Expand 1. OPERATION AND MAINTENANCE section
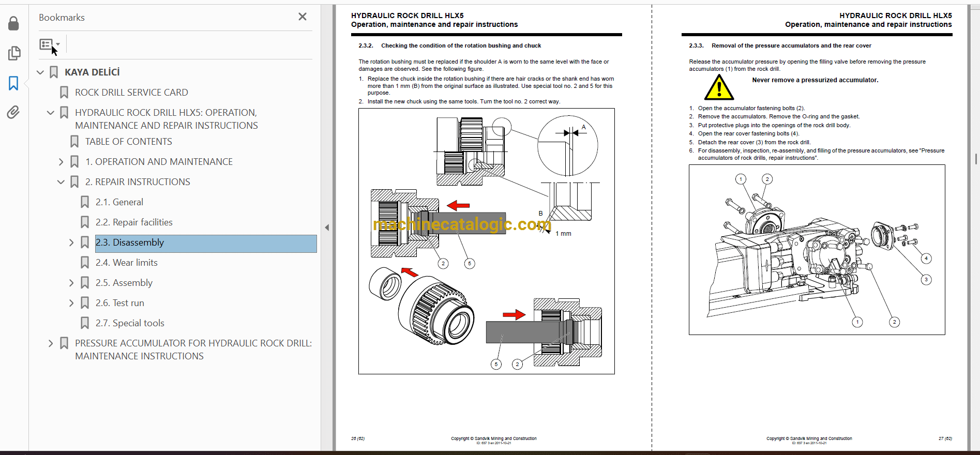 click(x=61, y=162)
